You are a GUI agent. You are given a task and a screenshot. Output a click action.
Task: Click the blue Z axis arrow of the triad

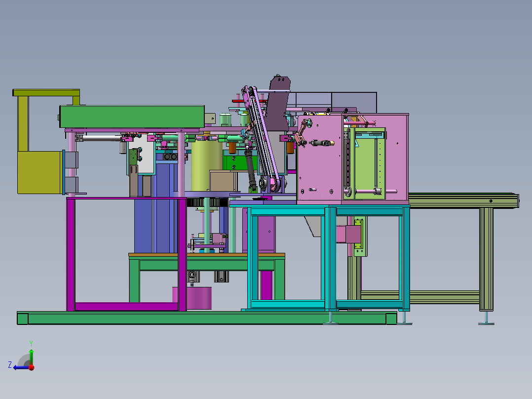(x=20, y=367)
